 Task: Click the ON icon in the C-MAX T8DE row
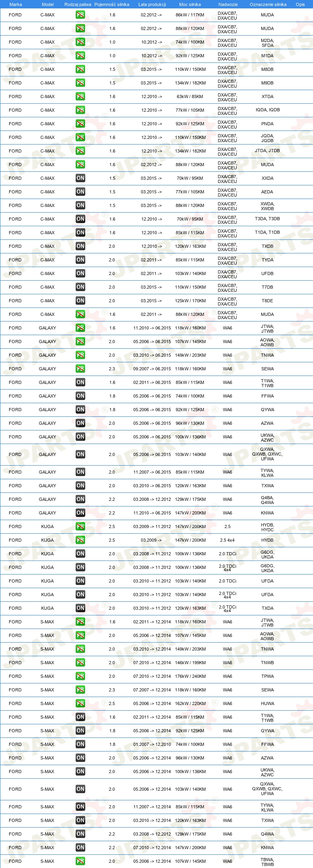point(80,301)
